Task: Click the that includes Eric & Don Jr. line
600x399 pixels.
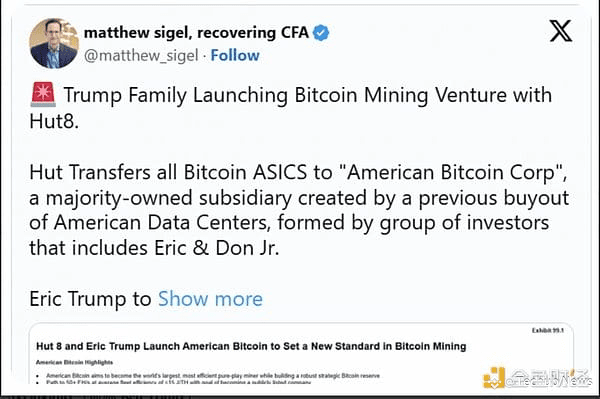Action: coord(154,248)
